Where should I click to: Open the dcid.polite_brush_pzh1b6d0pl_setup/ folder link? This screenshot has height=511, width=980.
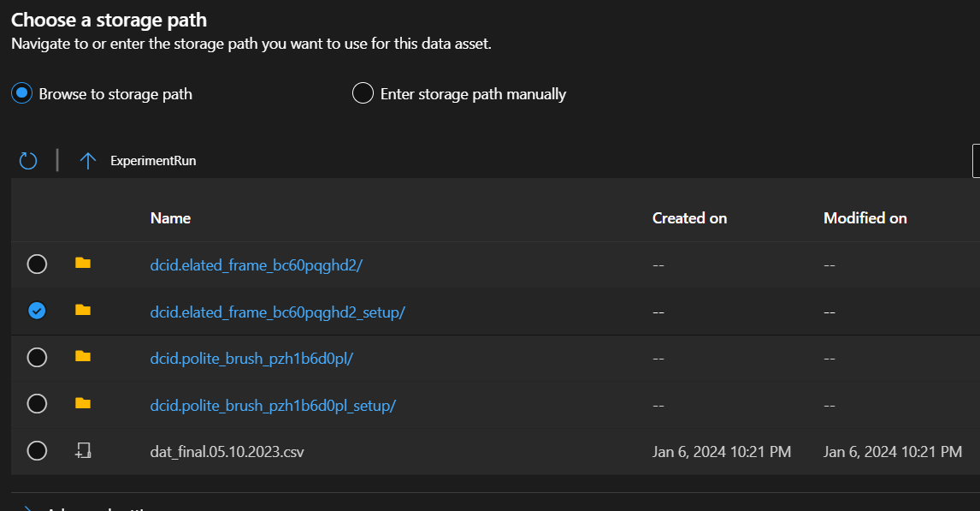[x=275, y=404]
